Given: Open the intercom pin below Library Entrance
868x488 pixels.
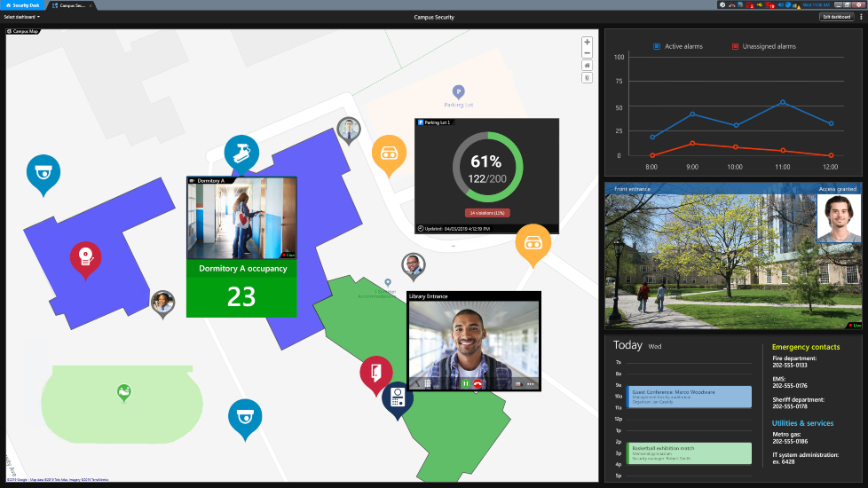Looking at the screenshot, I should coord(398,397).
